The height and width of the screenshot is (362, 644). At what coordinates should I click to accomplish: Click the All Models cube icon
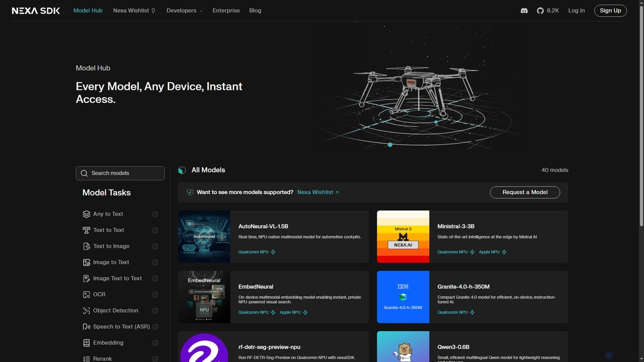coord(182,170)
